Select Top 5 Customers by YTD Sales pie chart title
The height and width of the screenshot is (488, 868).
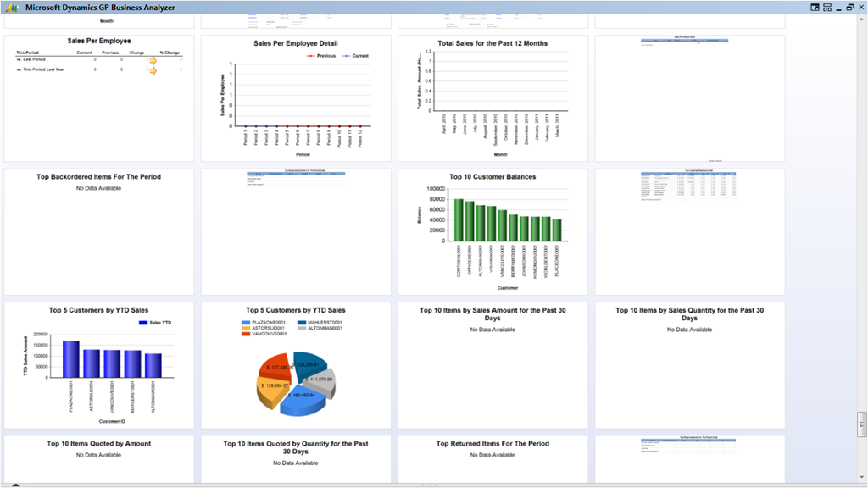coord(296,310)
